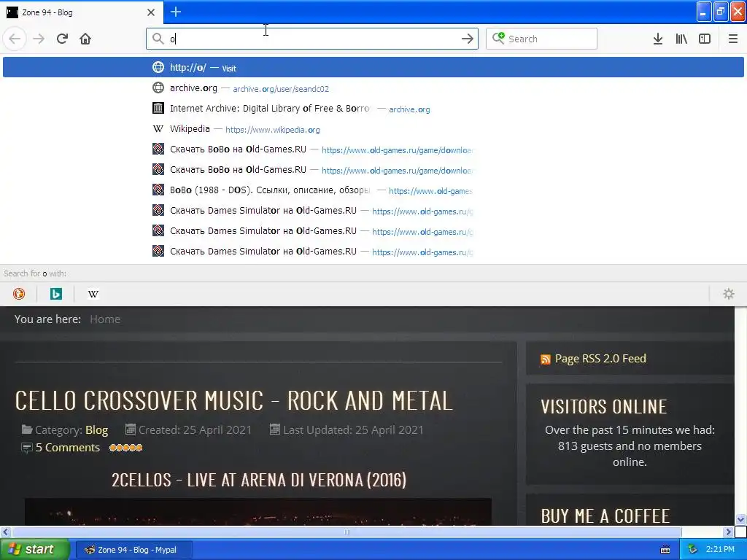Open the Page RSS 2.0 Feed icon
747x560 pixels.
point(546,359)
